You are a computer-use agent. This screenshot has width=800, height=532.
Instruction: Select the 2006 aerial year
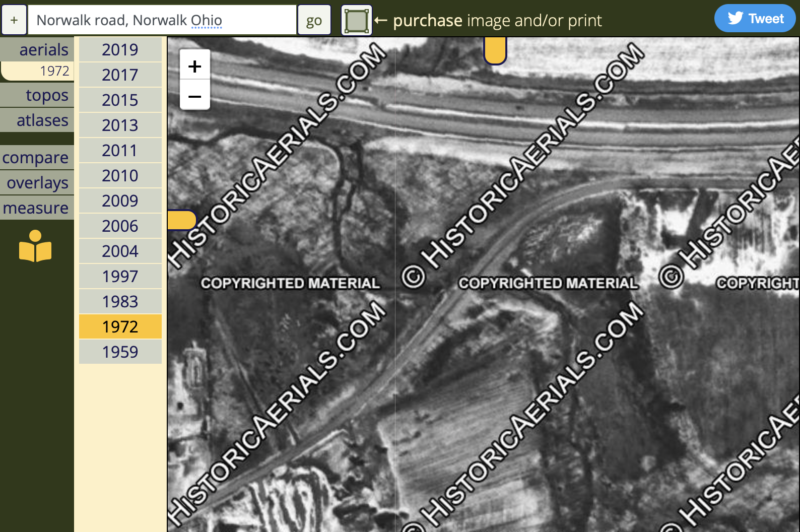120,226
